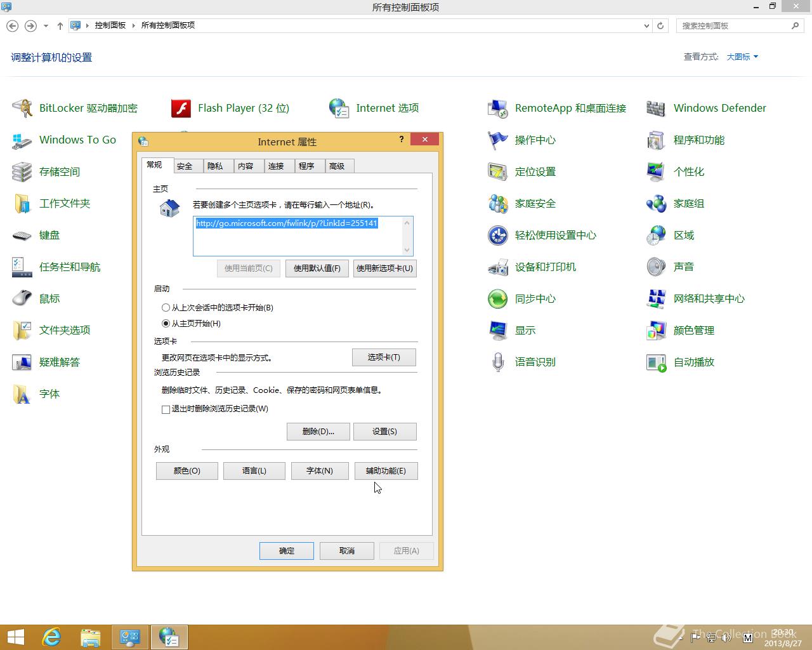812x650 pixels.
Task: Click 取消 button
Action: (347, 551)
